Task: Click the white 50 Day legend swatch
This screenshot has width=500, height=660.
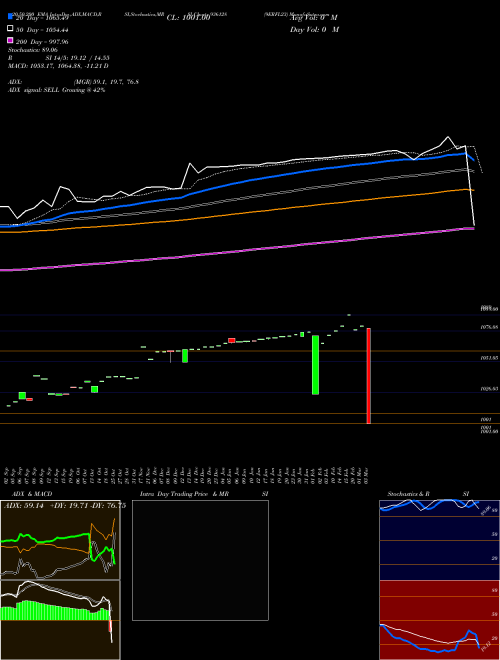Action: point(11,29)
